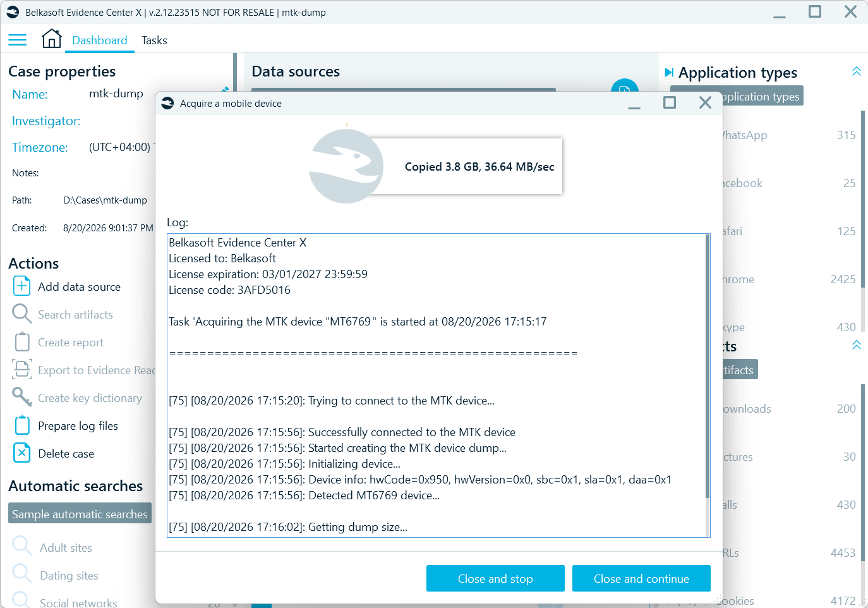Click the Dating sites search icon
Image resolution: width=868 pixels, height=608 pixels.
(22, 574)
